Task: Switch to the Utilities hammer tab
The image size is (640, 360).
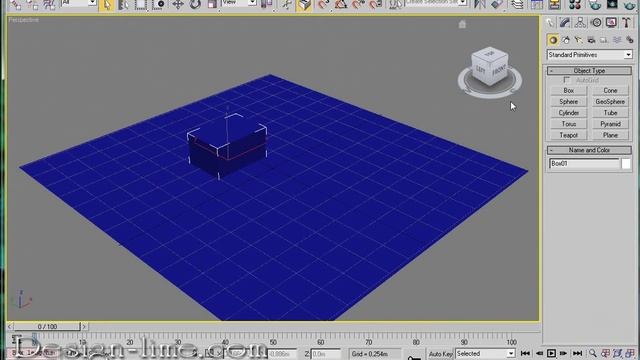Action: 626,22
